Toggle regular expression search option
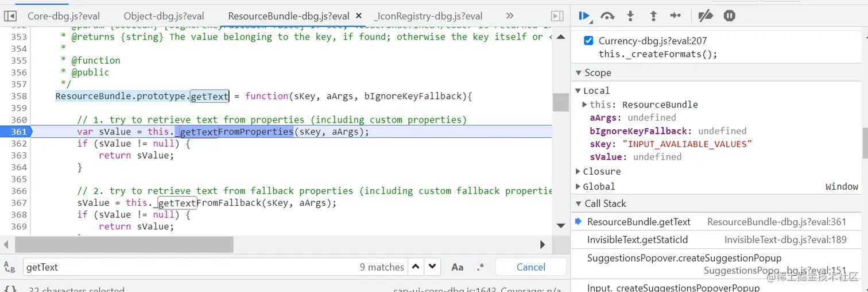Image resolution: width=868 pixels, height=292 pixels. 480,267
